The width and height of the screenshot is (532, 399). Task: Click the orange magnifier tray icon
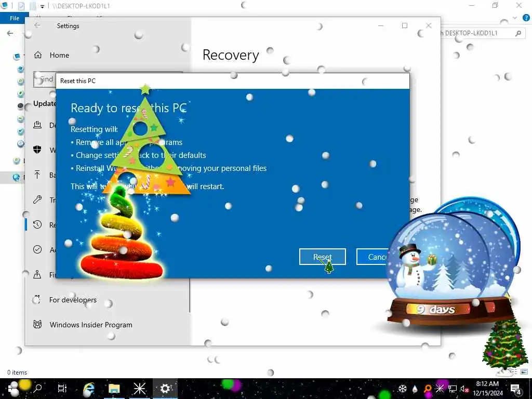pyautogui.click(x=428, y=389)
